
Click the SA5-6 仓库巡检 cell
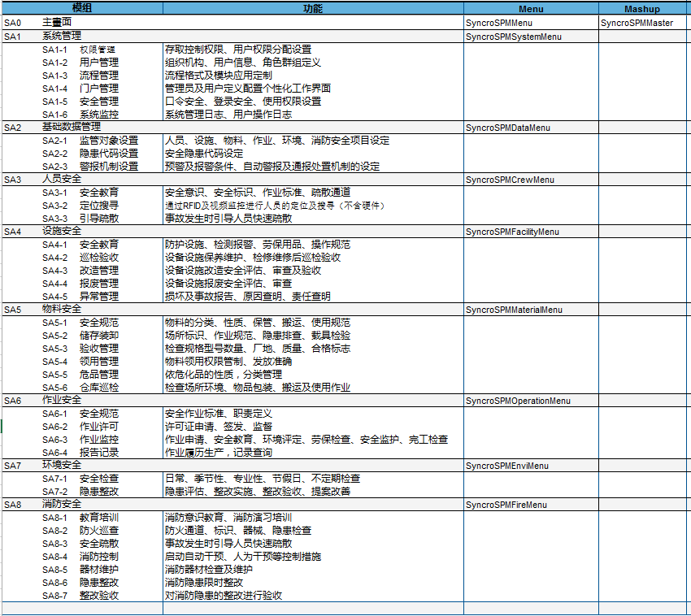(82, 388)
